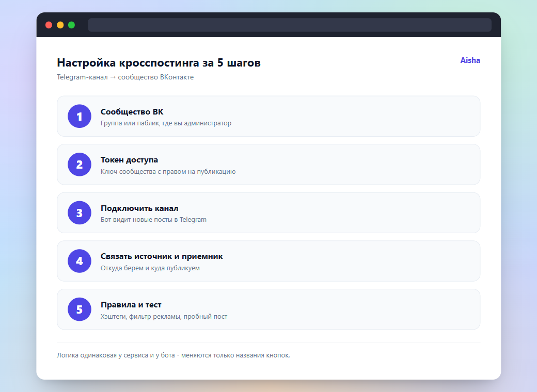Screen dimensions: 537x392
Task: Select the 'Токен доступа' step title
Action: coord(129,160)
